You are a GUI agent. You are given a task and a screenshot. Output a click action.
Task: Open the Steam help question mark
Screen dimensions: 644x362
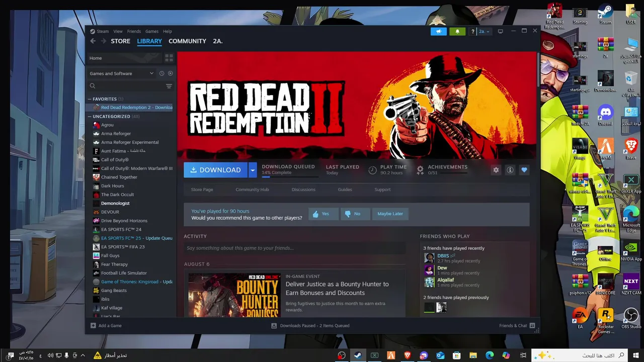472,31
